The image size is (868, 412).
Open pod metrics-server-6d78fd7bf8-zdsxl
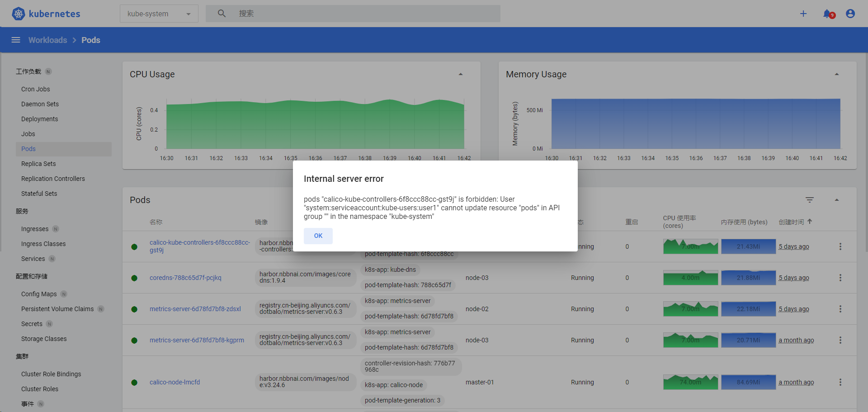[x=195, y=309]
